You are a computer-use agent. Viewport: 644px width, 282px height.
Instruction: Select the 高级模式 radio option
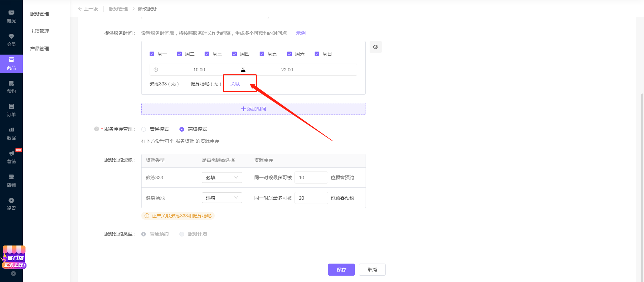tap(182, 129)
